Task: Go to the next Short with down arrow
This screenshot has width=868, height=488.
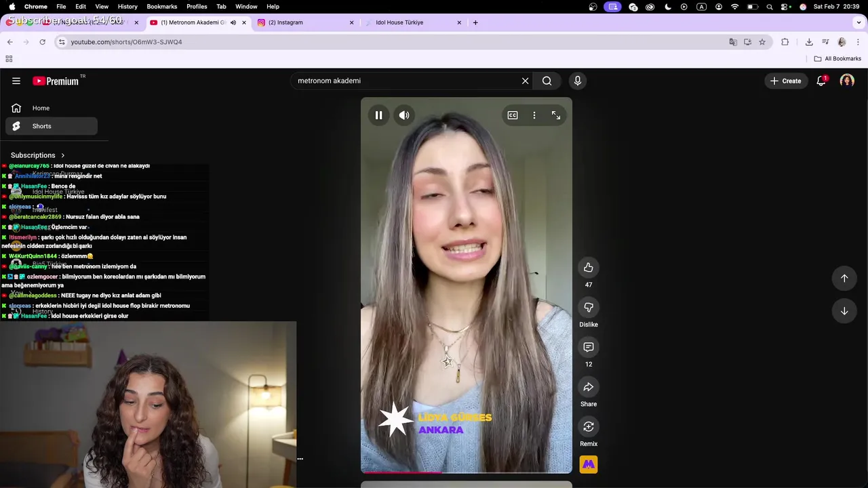Action: click(x=844, y=311)
